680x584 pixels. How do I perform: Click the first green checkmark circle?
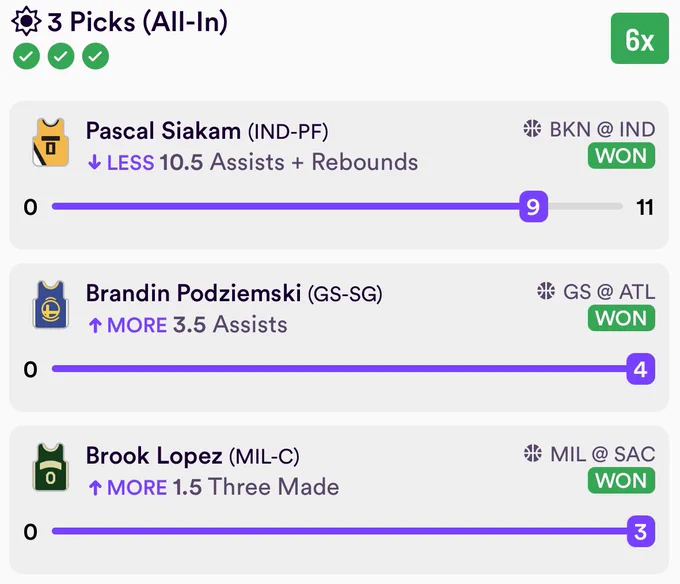click(x=26, y=56)
